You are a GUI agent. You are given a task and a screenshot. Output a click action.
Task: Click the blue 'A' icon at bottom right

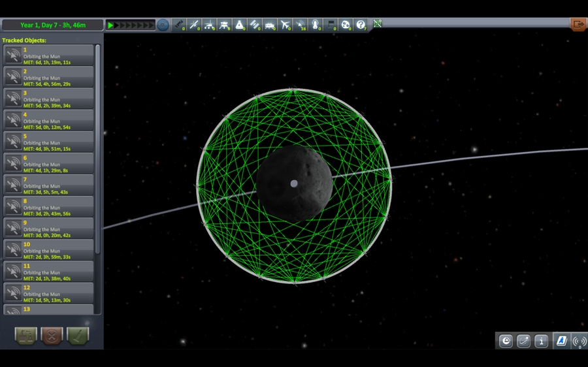coord(562,341)
